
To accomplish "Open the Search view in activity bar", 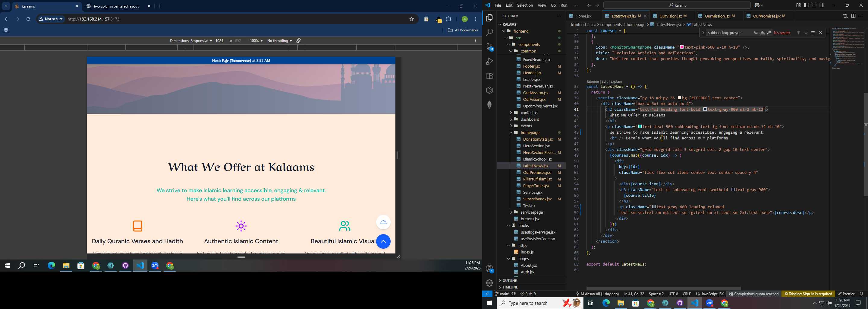I will 489,32.
